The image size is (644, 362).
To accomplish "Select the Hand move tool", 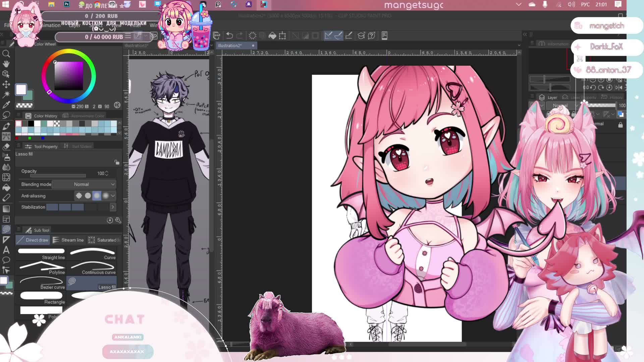I will 6,64.
